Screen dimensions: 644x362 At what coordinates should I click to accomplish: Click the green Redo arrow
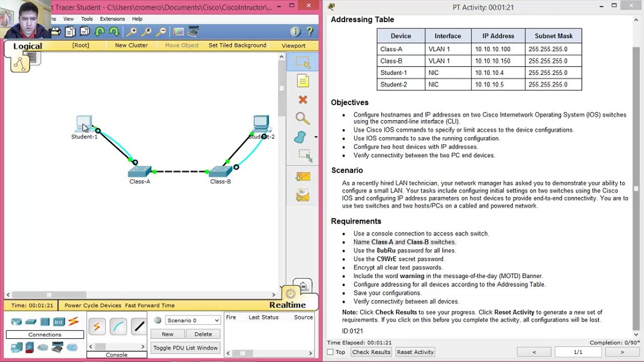(114, 32)
